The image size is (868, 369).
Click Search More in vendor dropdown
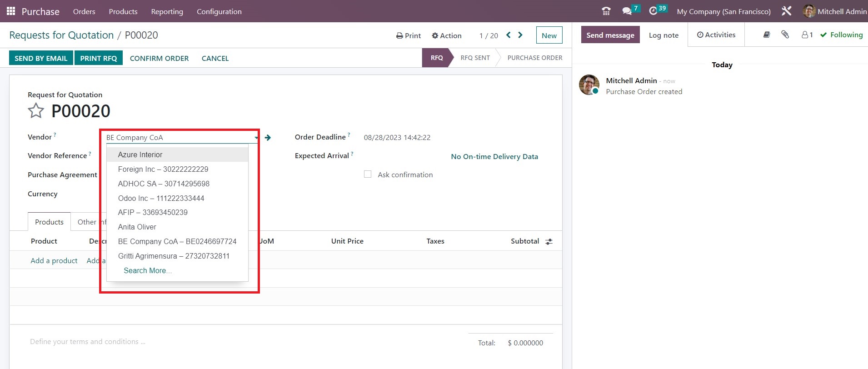148,270
